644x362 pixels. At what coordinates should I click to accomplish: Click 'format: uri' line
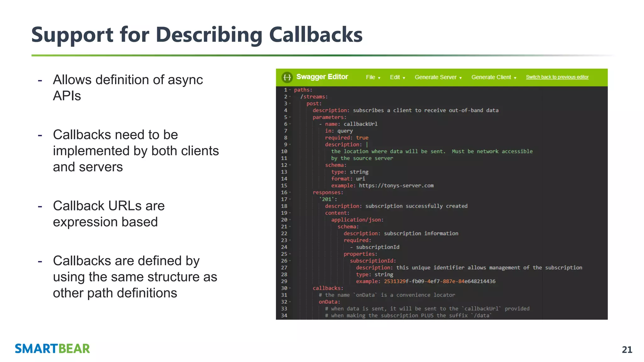[348, 179]
